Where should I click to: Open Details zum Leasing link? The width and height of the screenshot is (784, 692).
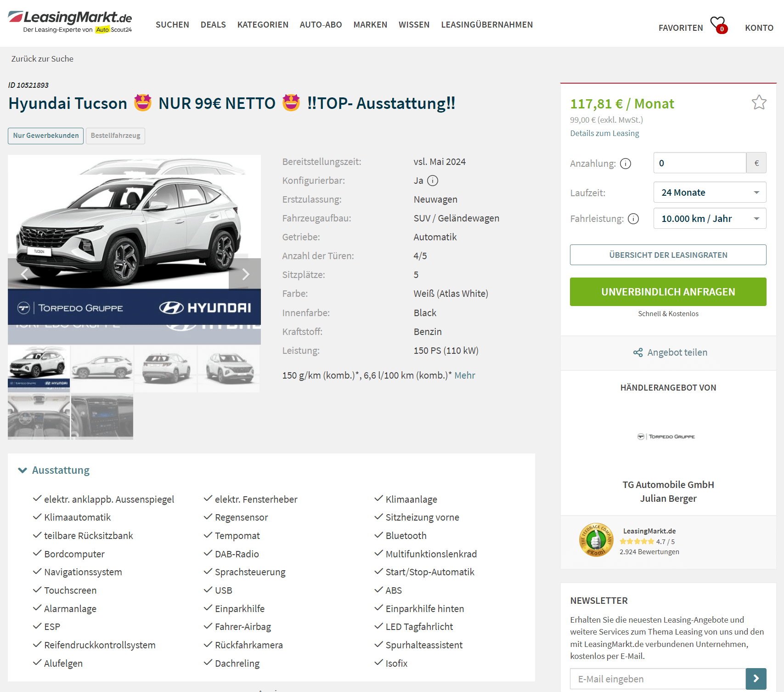tap(604, 133)
